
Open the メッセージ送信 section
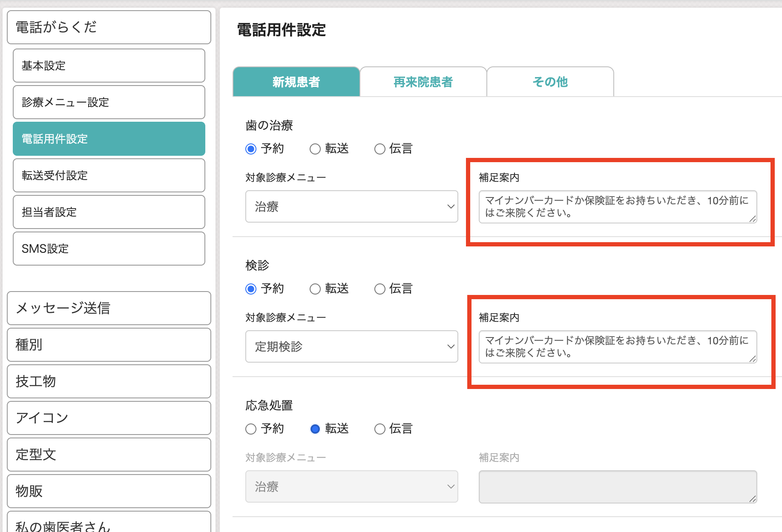[x=109, y=308]
